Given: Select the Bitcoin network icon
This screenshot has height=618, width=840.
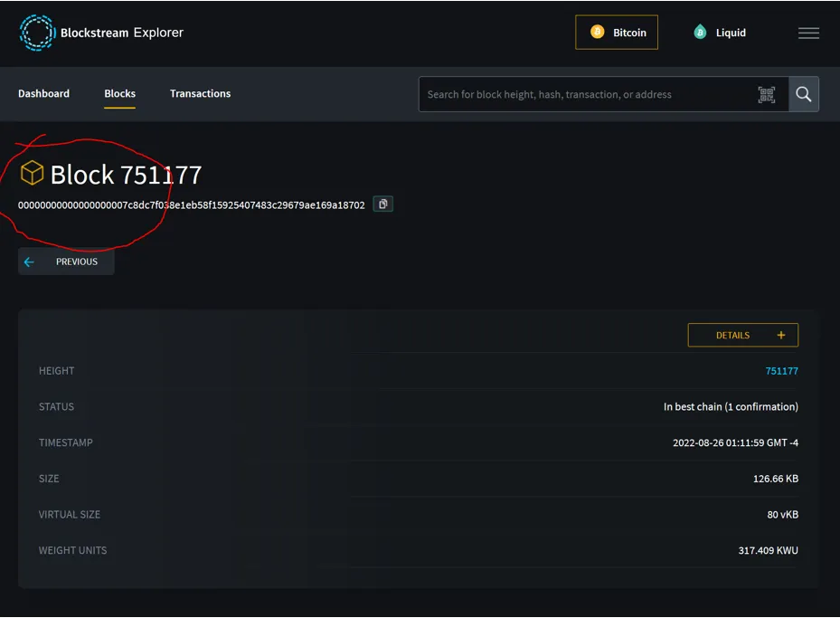Looking at the screenshot, I should coord(596,33).
